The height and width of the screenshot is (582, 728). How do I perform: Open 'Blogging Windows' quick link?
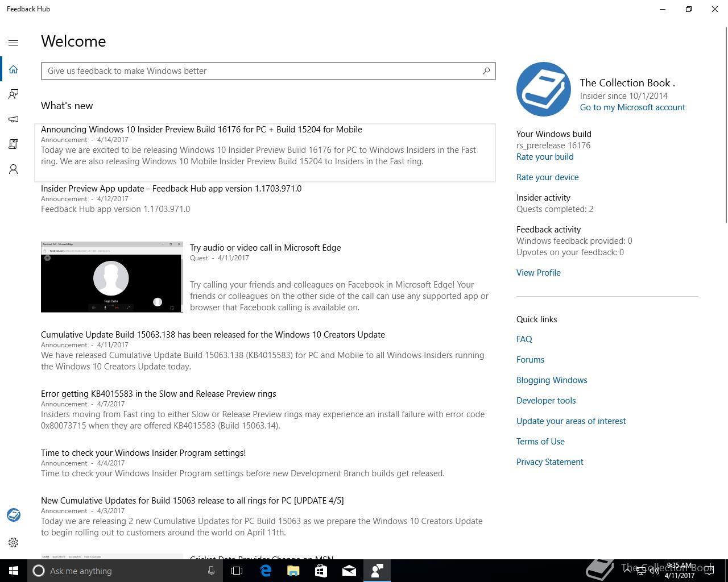coord(552,380)
